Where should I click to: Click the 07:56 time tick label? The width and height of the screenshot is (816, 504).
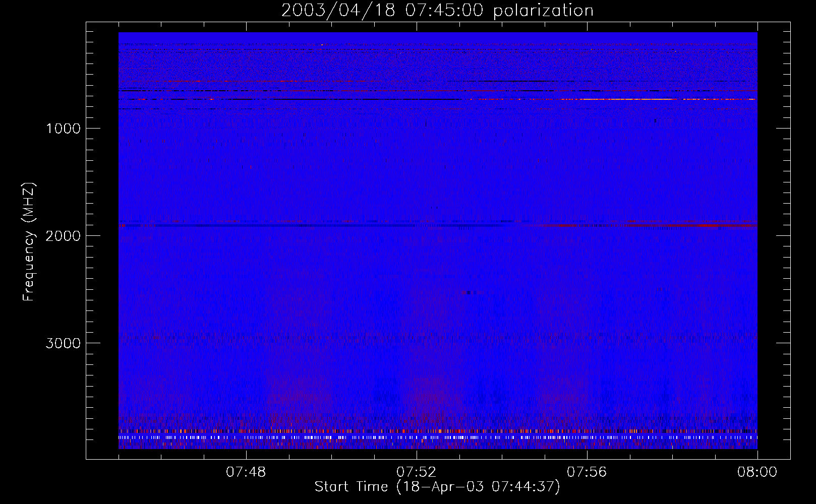coord(587,472)
